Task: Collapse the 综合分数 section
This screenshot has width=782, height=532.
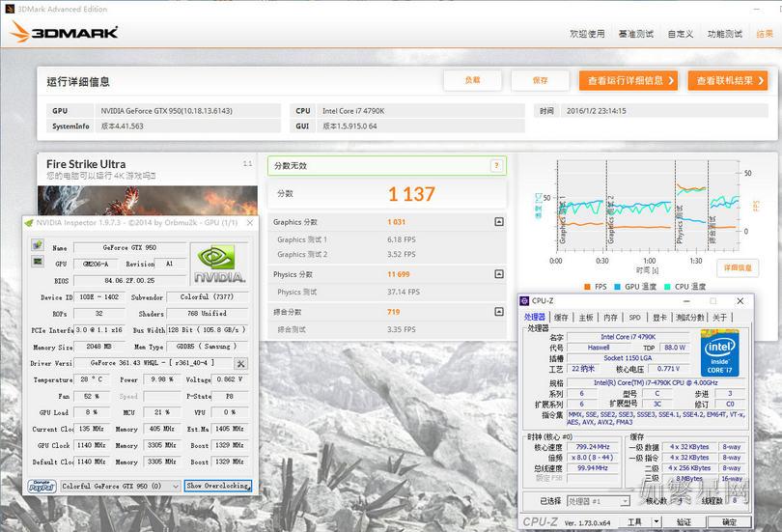Action: click(x=499, y=312)
